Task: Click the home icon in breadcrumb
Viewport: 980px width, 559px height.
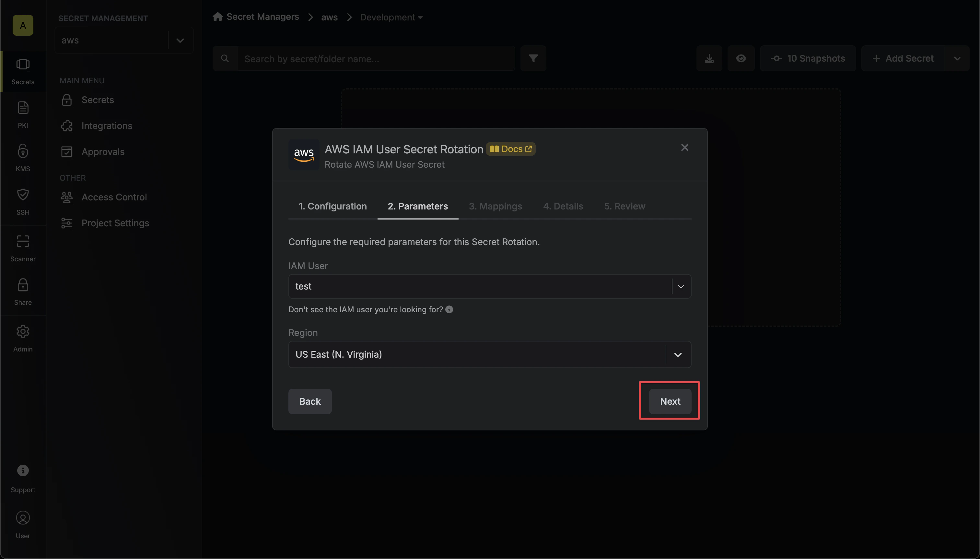Action: click(x=217, y=17)
